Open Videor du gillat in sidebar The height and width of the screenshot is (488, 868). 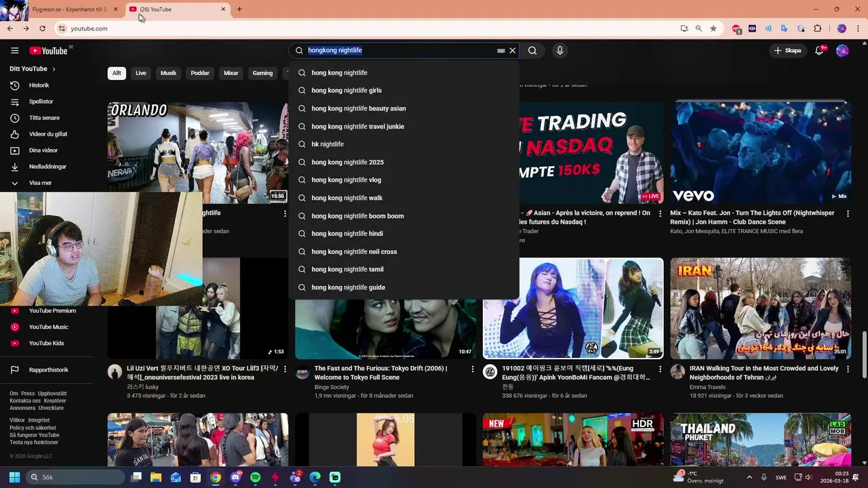point(47,134)
